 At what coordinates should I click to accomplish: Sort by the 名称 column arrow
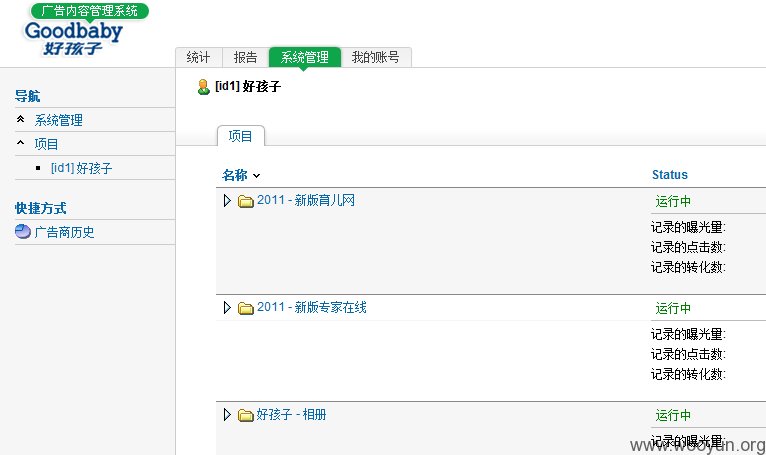(x=256, y=175)
